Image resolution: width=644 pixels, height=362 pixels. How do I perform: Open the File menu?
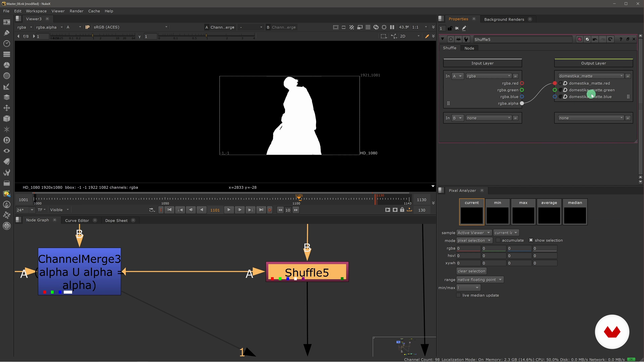pos(6,11)
